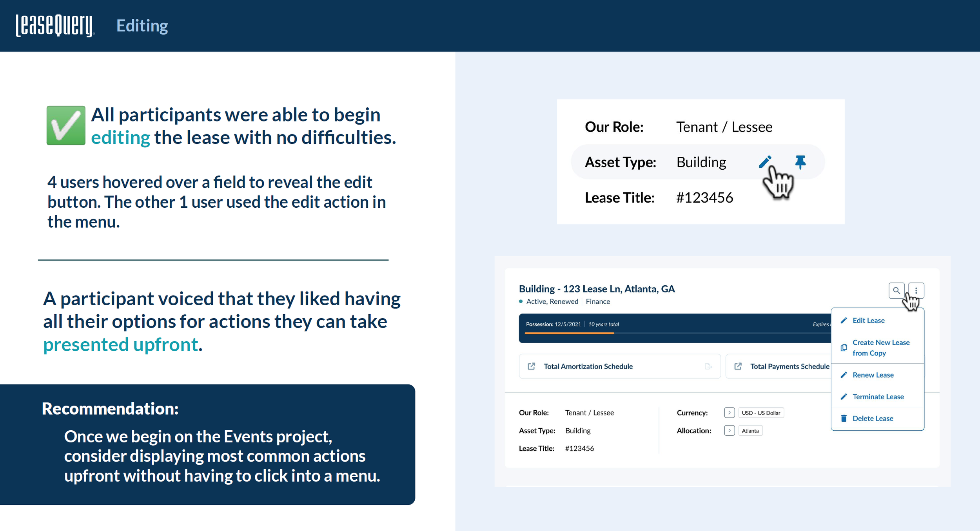
Task: Click the Atlanta allocation tag
Action: [750, 430]
